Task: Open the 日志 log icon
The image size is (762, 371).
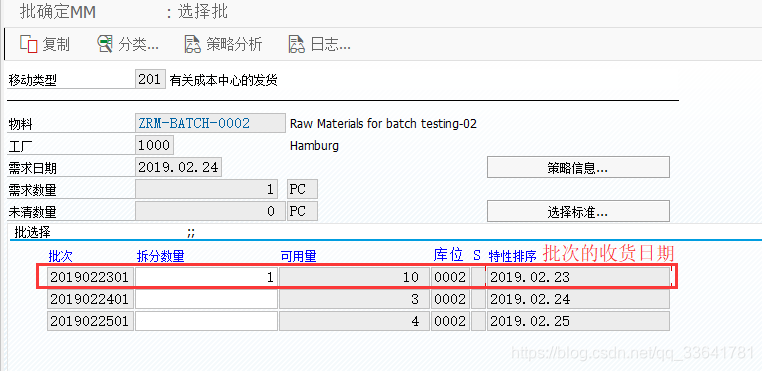Action: [297, 44]
